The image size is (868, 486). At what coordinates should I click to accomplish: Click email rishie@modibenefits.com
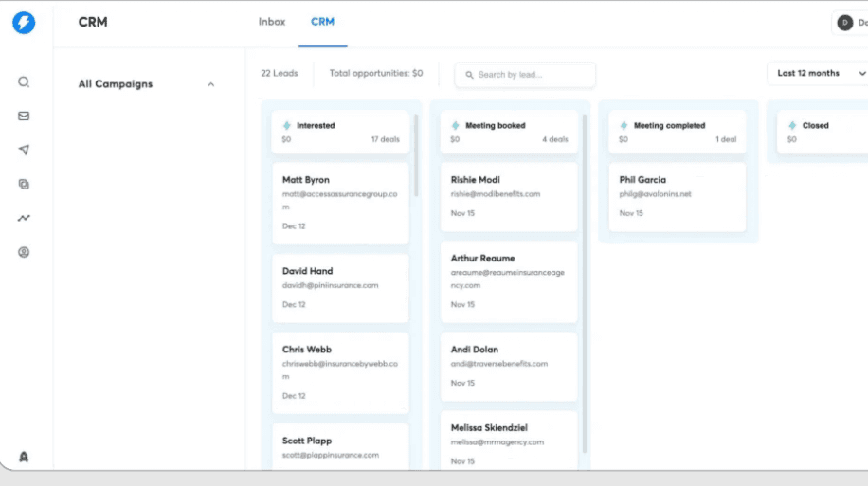click(x=496, y=194)
